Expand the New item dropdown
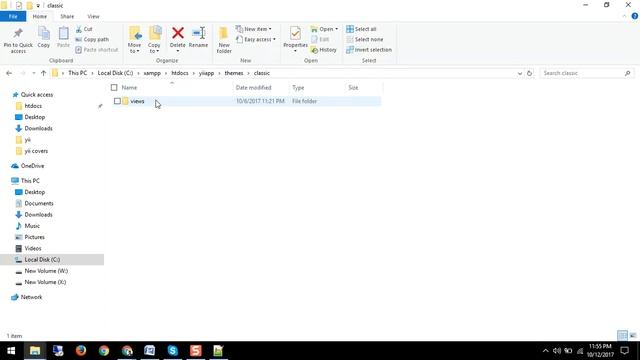 pyautogui.click(x=270, y=29)
